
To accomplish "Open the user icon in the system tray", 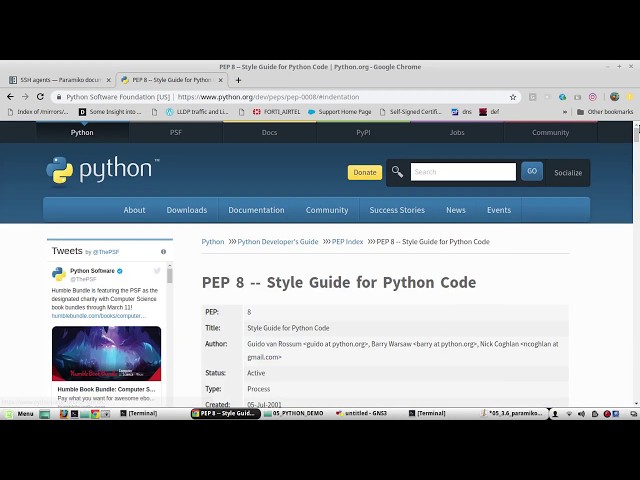I will click(x=555, y=414).
